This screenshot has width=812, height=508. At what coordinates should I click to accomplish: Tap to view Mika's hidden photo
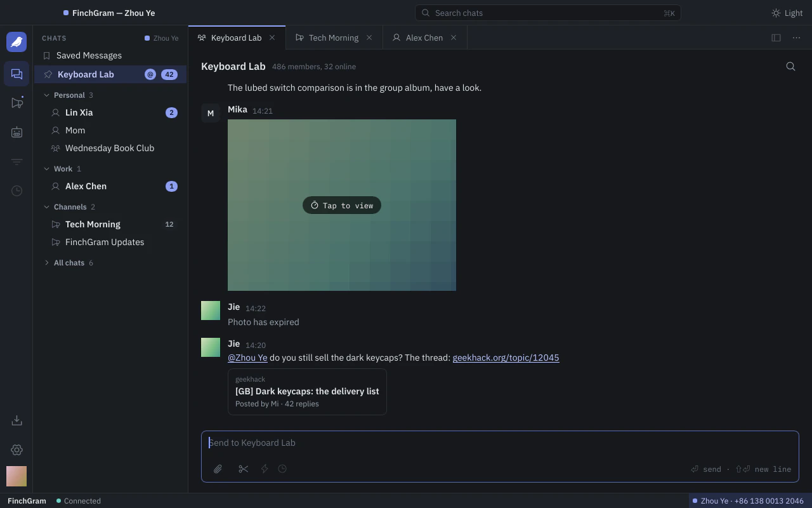pyautogui.click(x=342, y=205)
